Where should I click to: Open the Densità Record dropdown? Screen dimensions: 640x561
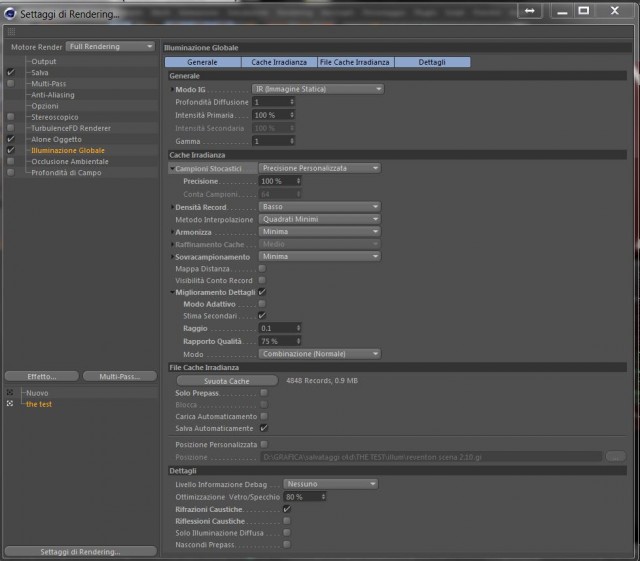click(320, 207)
